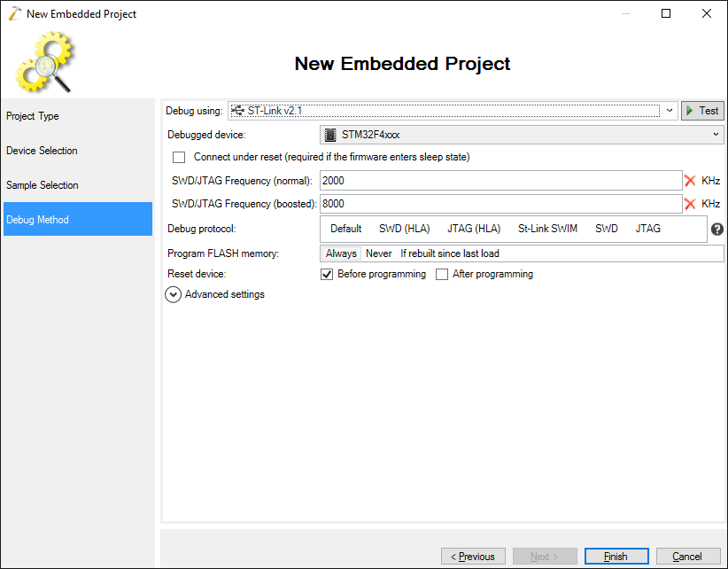Uncheck Before programming reset option
Viewport: 728px width, 569px height.
pyautogui.click(x=327, y=274)
